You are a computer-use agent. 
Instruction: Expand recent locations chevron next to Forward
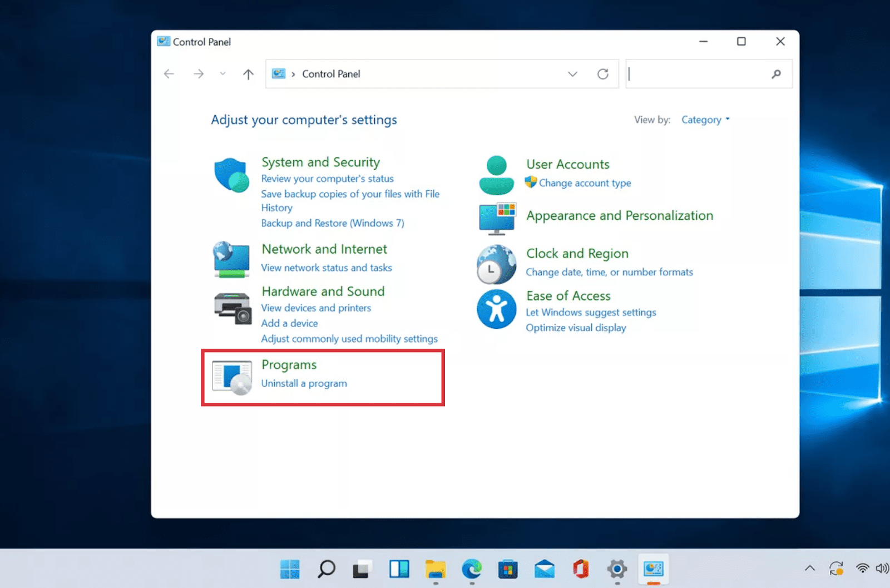click(x=222, y=73)
